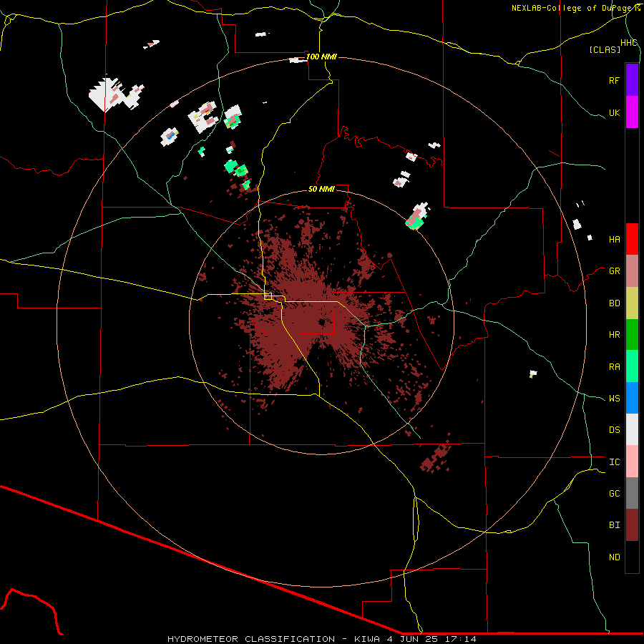
Task: Select the BD yellow legend color
Action: tap(632, 303)
